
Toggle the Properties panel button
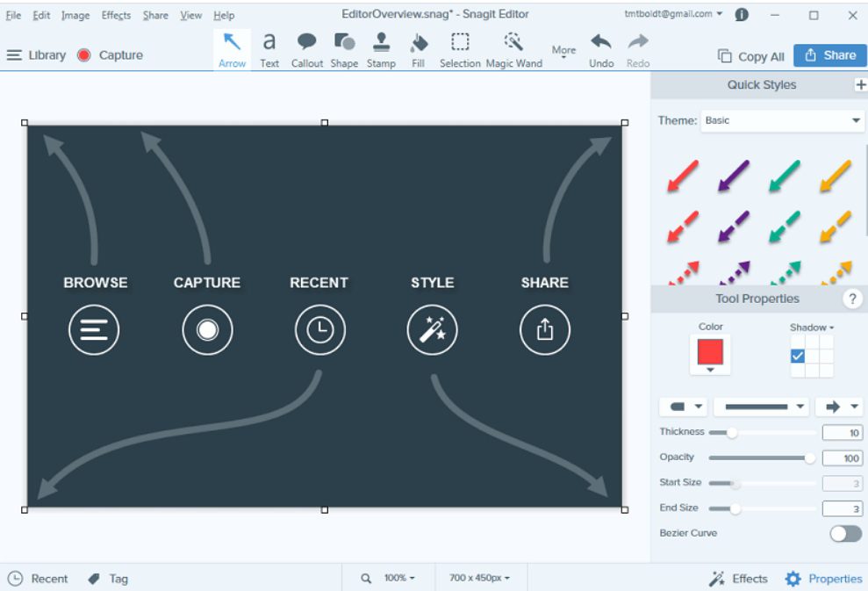click(x=823, y=579)
